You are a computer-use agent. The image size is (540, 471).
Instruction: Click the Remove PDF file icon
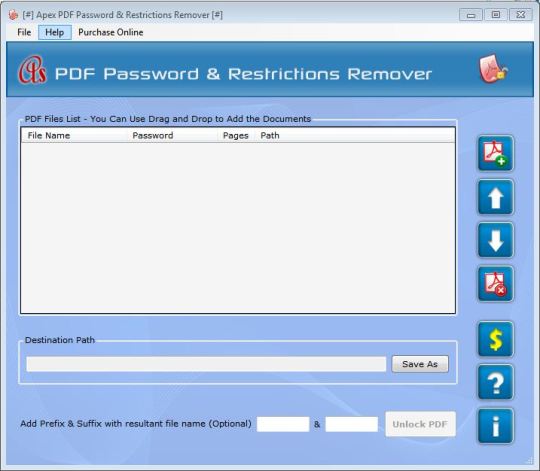(495, 284)
